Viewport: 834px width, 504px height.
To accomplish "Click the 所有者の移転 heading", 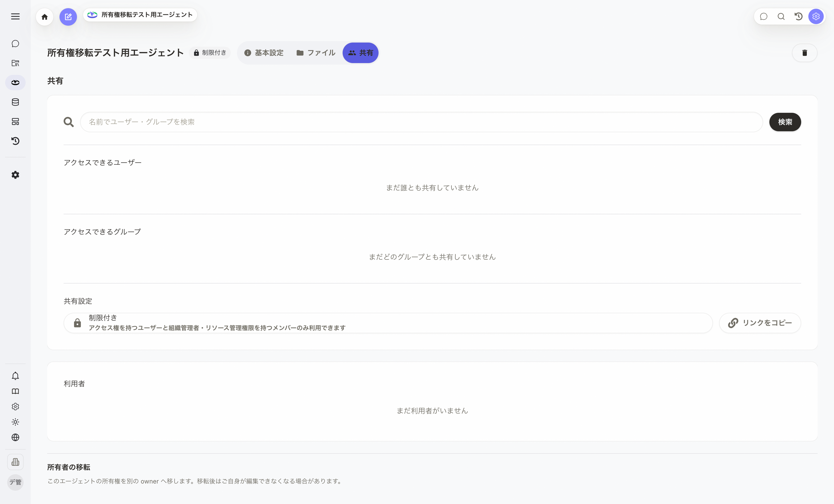I will point(69,467).
